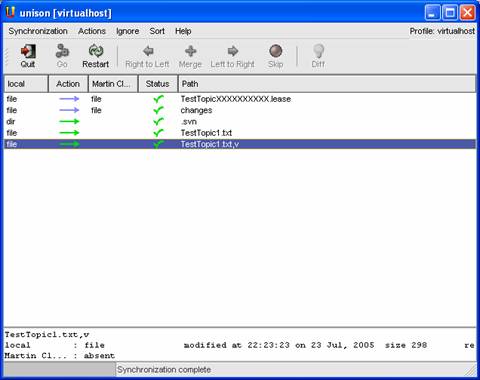This screenshot has width=480, height=380.
Task: Select the .svn path entry
Action: tap(189, 122)
